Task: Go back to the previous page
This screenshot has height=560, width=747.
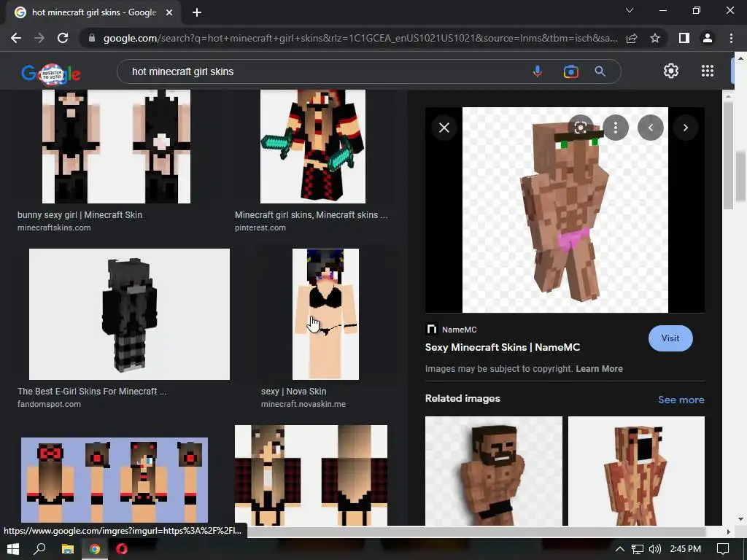Action: [16, 38]
